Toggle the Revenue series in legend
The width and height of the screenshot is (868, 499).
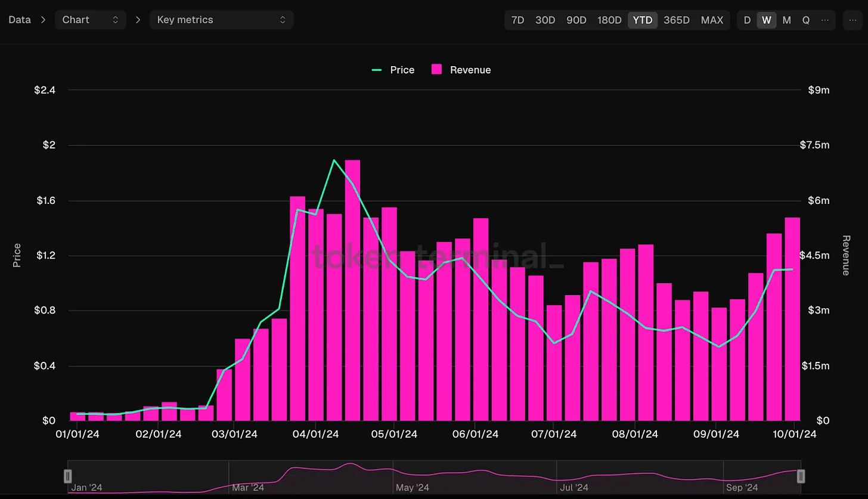point(461,70)
